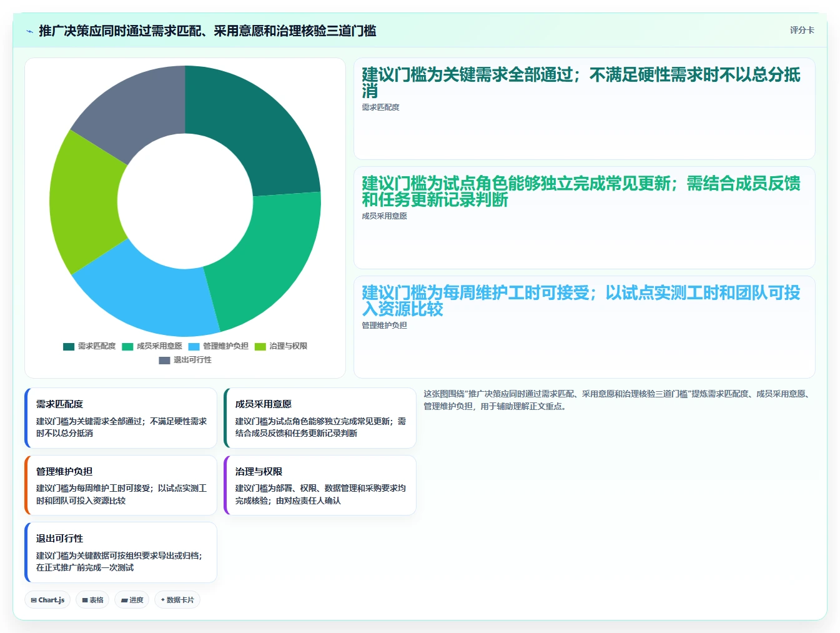Click the dark teal headline about 关键需求全部通过
The image size is (840, 633).
point(581,82)
